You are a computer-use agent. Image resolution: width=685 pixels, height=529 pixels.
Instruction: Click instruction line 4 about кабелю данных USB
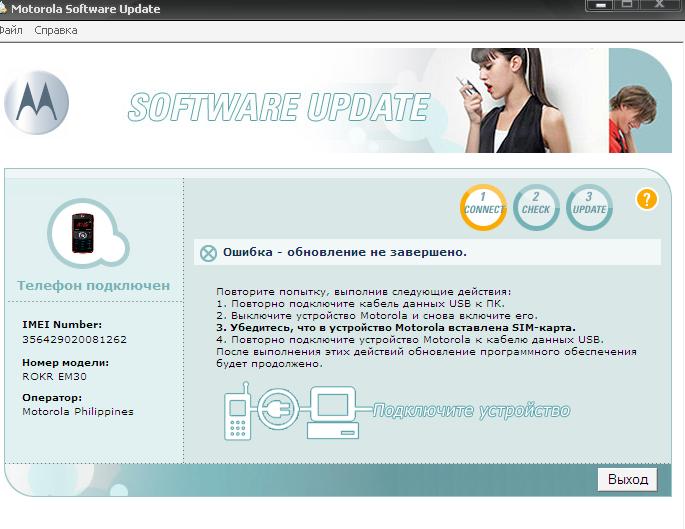tap(410, 339)
